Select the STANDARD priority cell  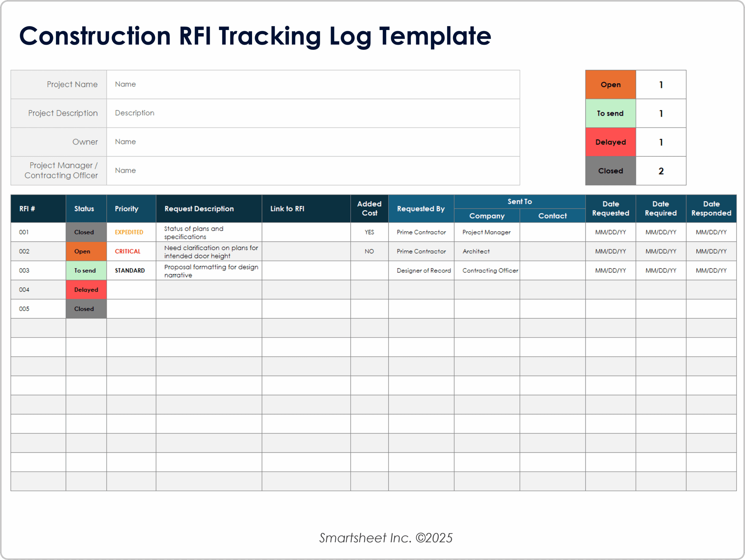click(131, 271)
